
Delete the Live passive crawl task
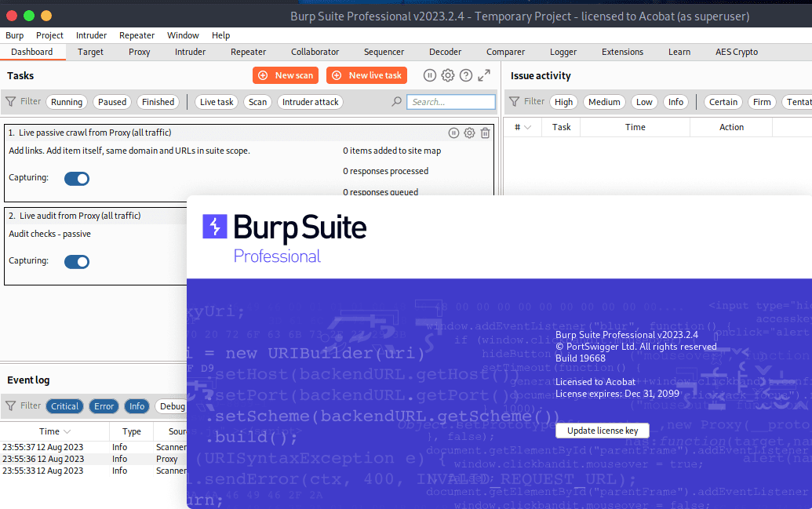tap(485, 133)
